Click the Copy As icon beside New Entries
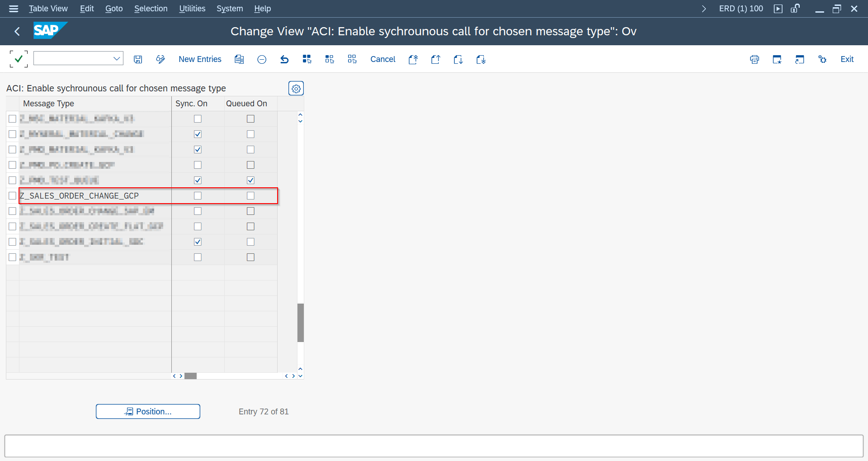Viewport: 868px width, 461px height. [239, 59]
